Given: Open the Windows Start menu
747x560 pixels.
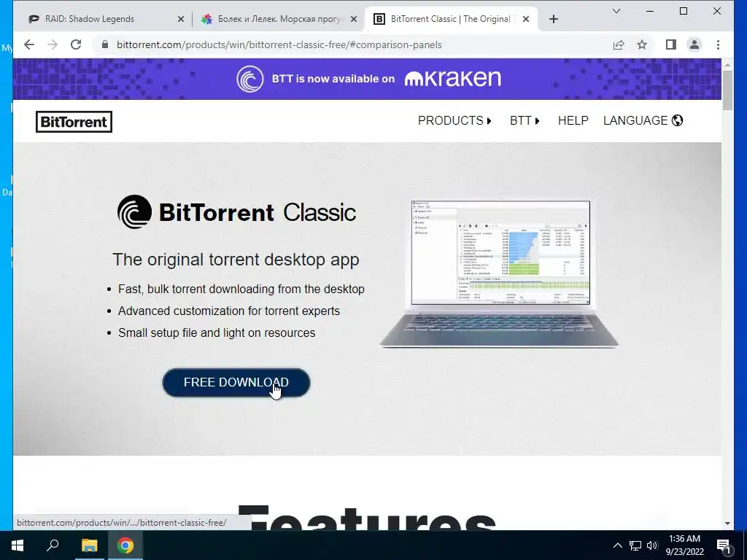Looking at the screenshot, I should pos(18,545).
